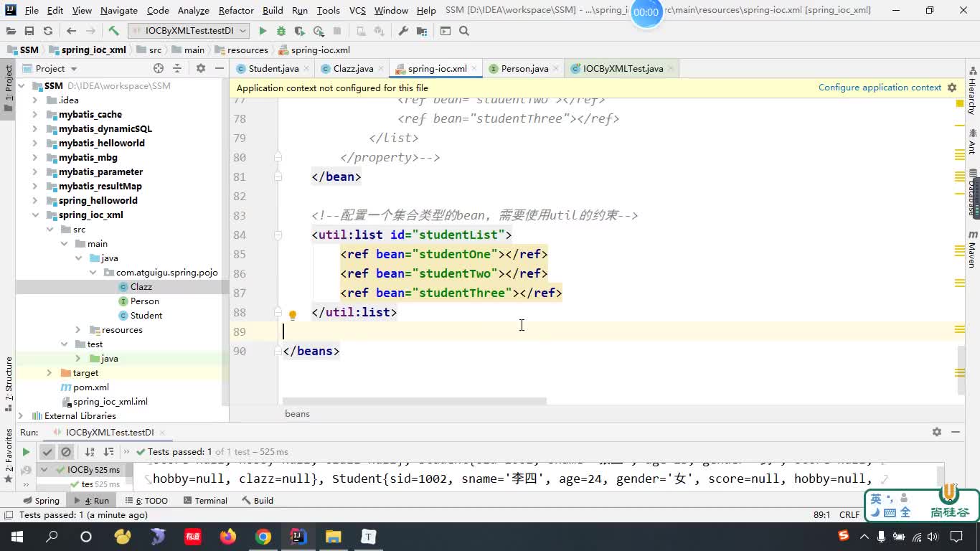The width and height of the screenshot is (980, 551).
Task: Open run configuration dropdown IOCByXMLTest.testDI
Action: 189,31
